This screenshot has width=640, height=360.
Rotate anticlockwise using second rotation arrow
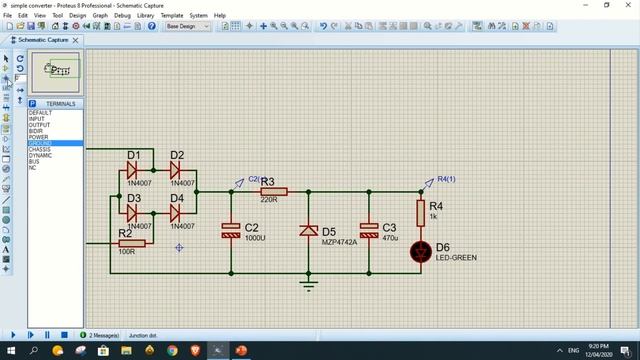20,69
